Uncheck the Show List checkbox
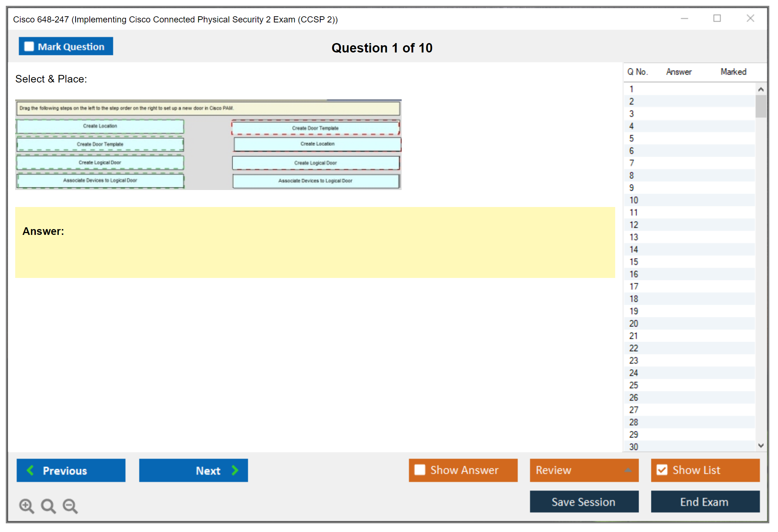The image size is (778, 532). tap(662, 470)
